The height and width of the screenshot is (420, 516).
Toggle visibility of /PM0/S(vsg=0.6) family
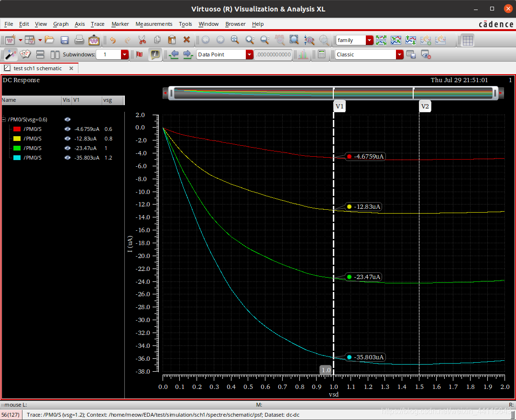tap(67, 119)
